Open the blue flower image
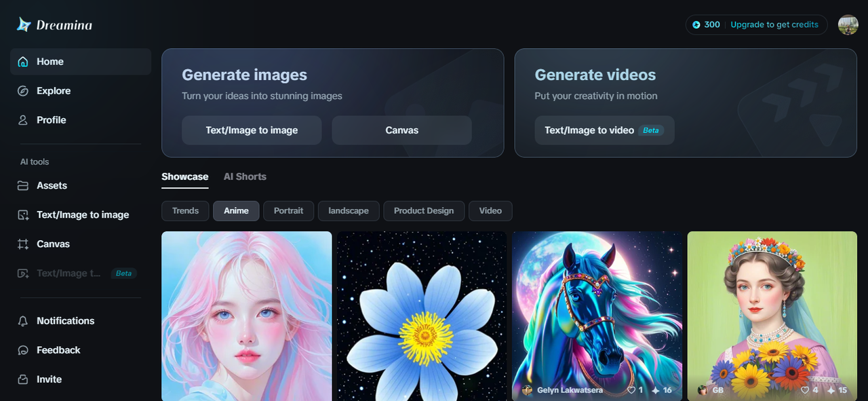This screenshot has width=868, height=401. coord(422,316)
